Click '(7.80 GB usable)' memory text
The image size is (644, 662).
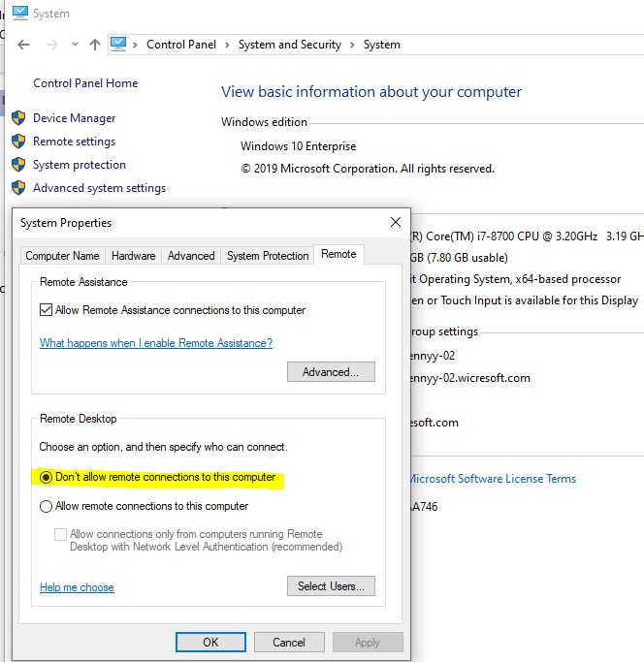pos(467,258)
